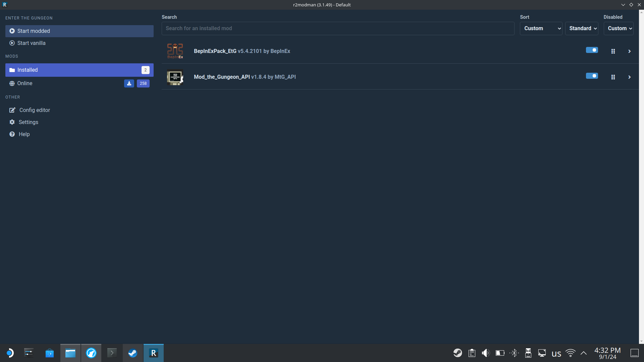Expand the Mod_the_Gungeon_API mod row
The width and height of the screenshot is (644, 362).
pos(630,77)
